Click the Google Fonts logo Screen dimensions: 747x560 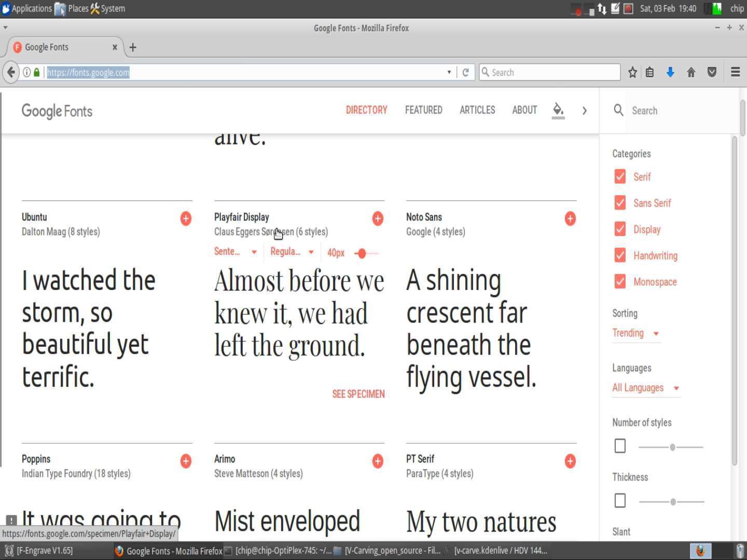coord(57,111)
